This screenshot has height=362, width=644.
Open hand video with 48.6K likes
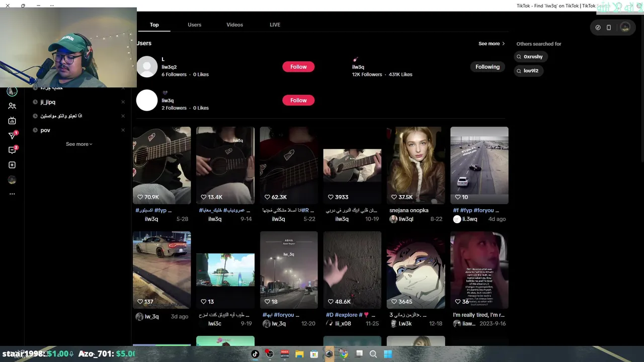click(352, 270)
